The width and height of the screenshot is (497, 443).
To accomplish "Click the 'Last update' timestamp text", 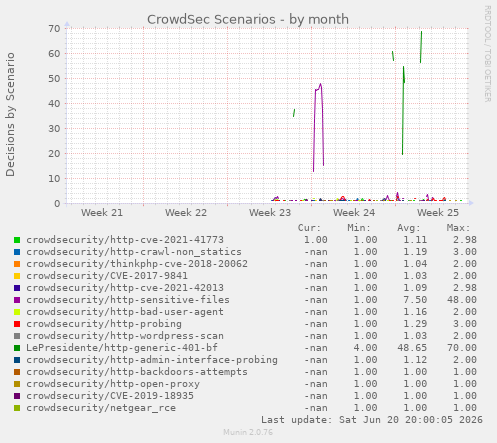I will point(372,420).
